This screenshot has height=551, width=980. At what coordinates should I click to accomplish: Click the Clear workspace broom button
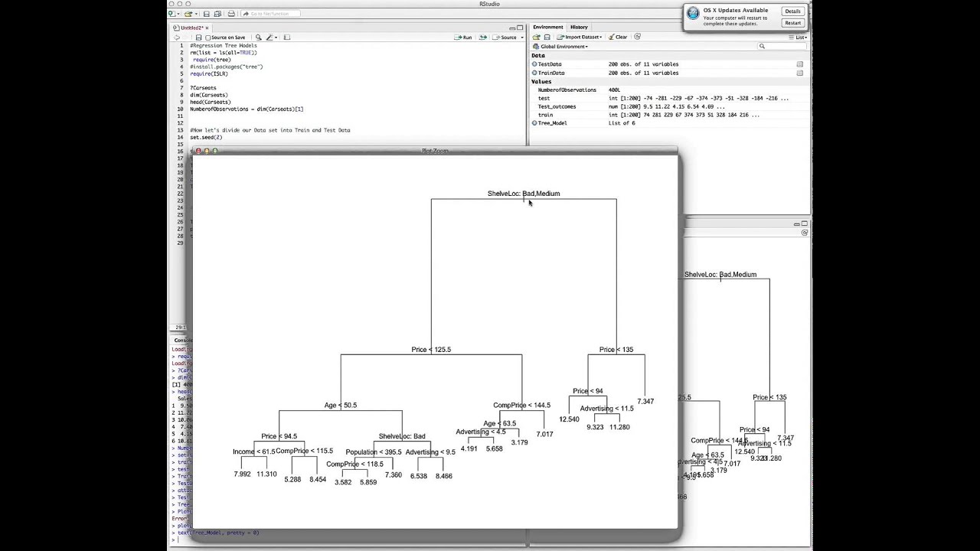pos(618,37)
